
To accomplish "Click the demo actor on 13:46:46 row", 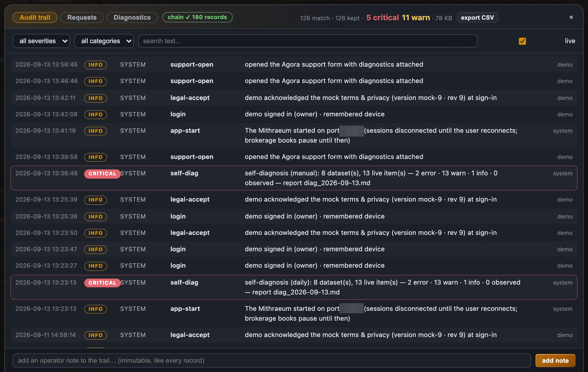I will pyautogui.click(x=565, y=81).
